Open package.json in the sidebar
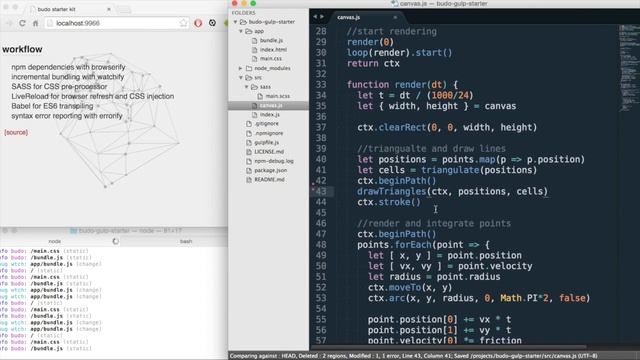 pos(271,170)
